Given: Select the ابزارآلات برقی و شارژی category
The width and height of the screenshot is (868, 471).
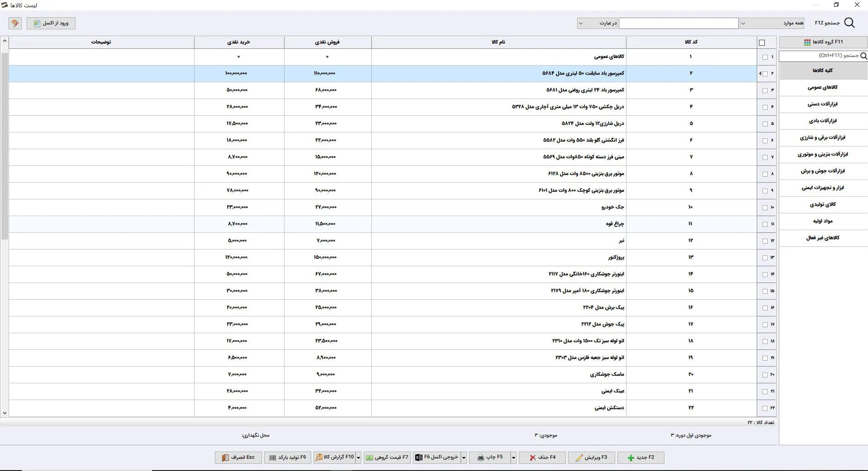Looking at the screenshot, I should [x=823, y=137].
